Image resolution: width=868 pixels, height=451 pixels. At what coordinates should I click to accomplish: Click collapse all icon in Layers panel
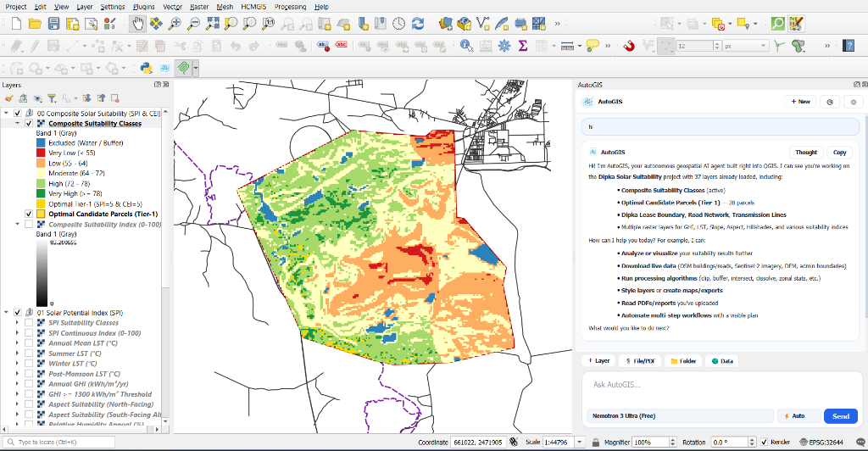point(101,98)
